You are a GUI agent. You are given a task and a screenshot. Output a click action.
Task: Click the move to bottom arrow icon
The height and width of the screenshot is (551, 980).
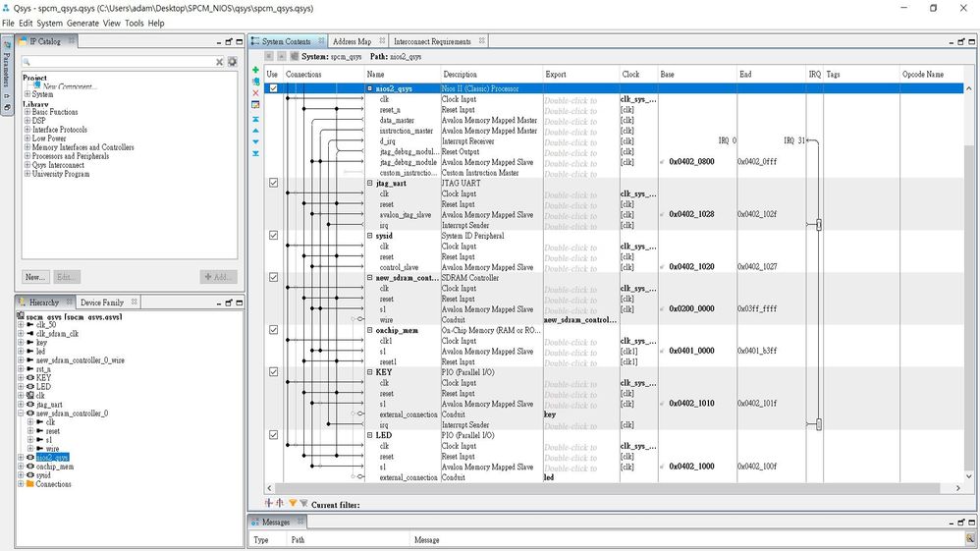point(256,153)
